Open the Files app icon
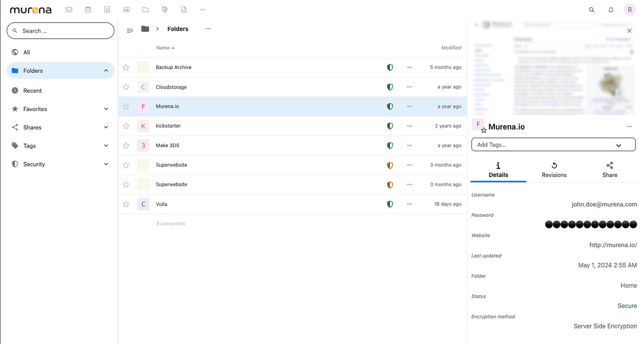Screen dimensions: 644x344 145,9
